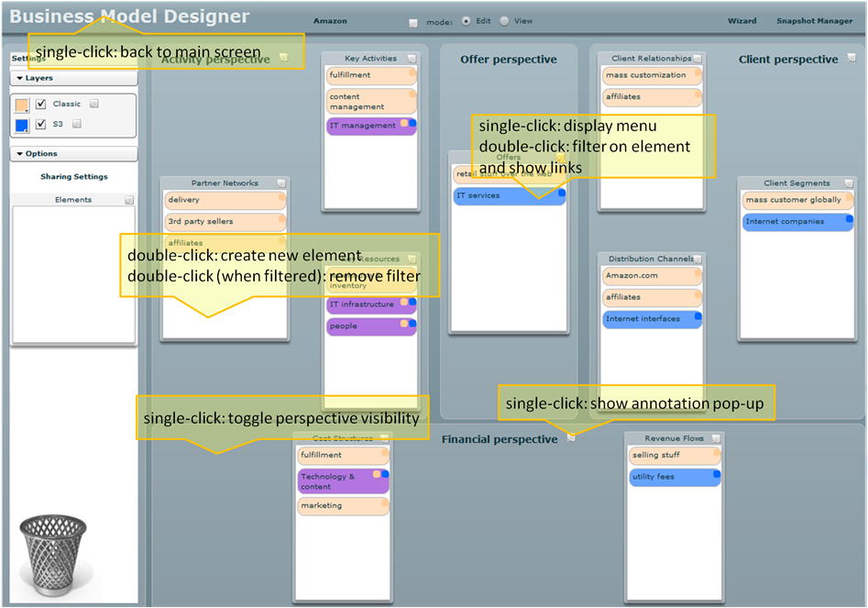Click annotation icon next to Classic layer

[94, 104]
